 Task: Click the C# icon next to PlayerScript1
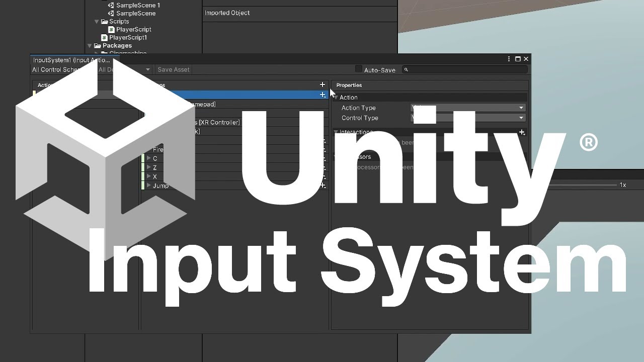[104, 37]
